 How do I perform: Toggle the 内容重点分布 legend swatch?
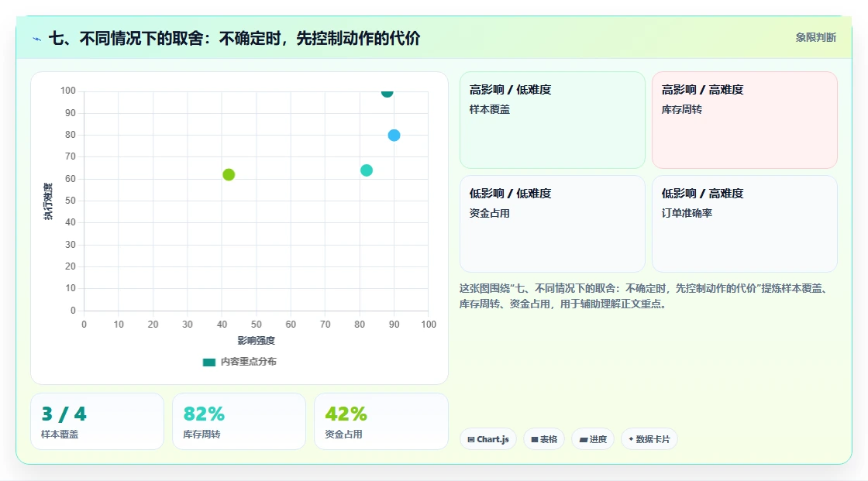208,362
